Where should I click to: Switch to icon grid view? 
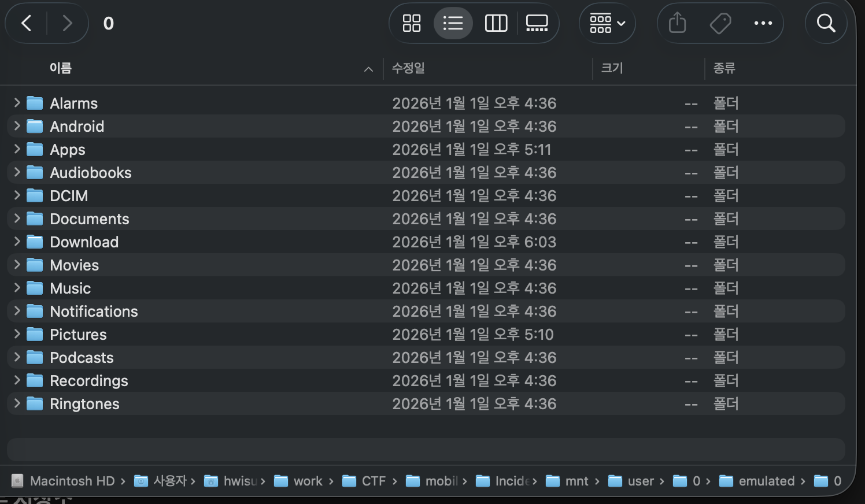click(412, 23)
